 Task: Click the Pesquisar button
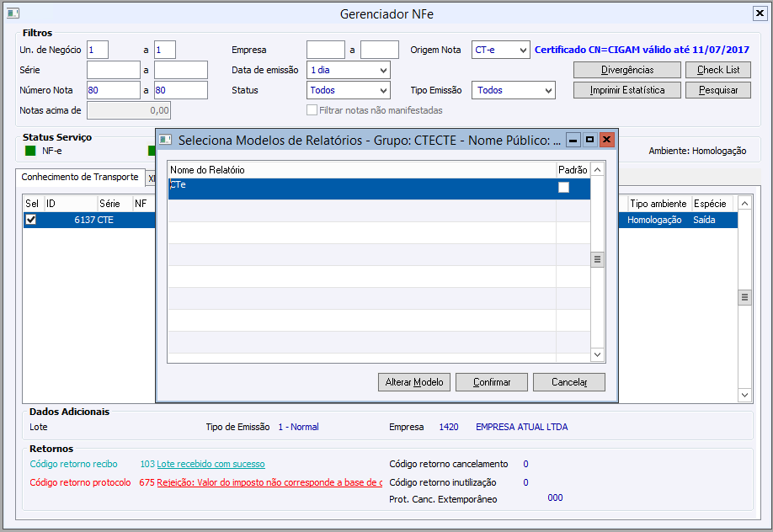tap(718, 90)
